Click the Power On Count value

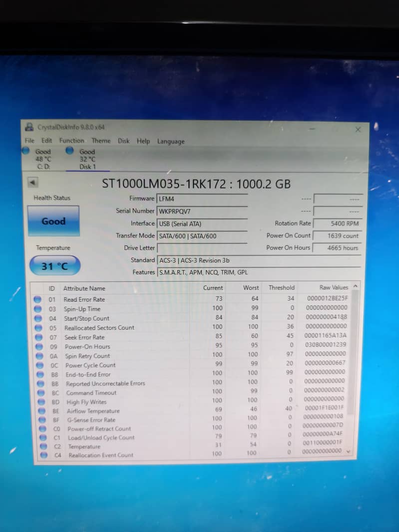[337, 236]
